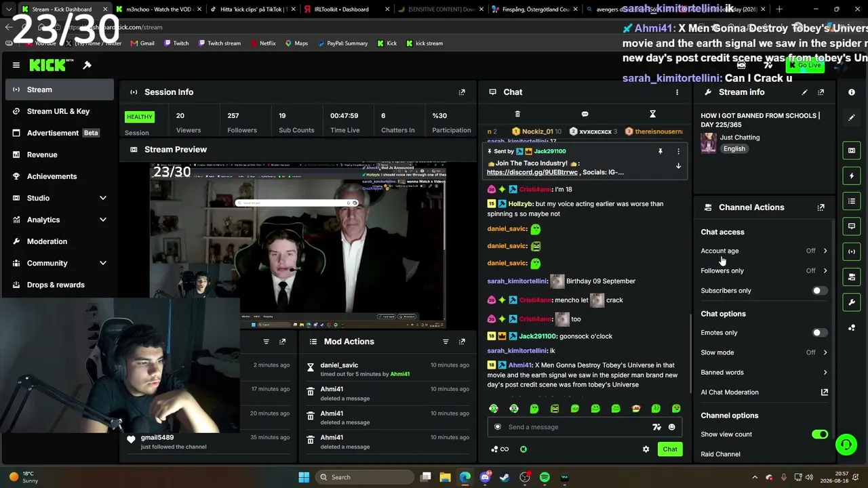Expand the Community sidebar section

click(x=103, y=263)
